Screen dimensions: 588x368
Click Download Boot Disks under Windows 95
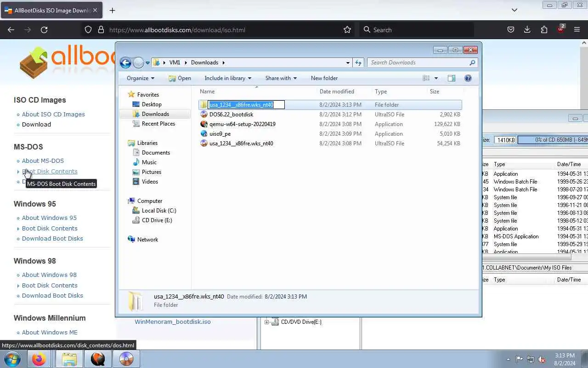coord(52,238)
